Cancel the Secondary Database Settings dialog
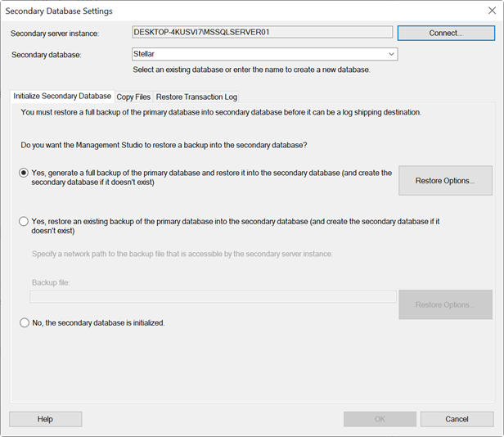Screen dimensions: 504x437 (x=457, y=419)
